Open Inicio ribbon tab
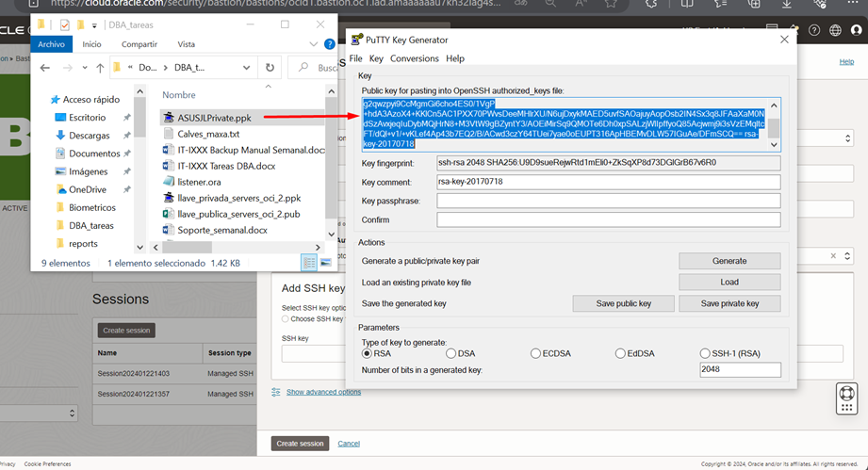The image size is (868, 470). (x=92, y=44)
